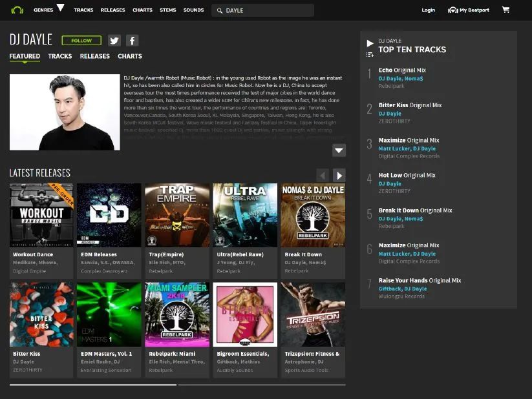Open Rebelpark label under Echo track
Image resolution: width=532 pixels, height=399 pixels.
391,86
